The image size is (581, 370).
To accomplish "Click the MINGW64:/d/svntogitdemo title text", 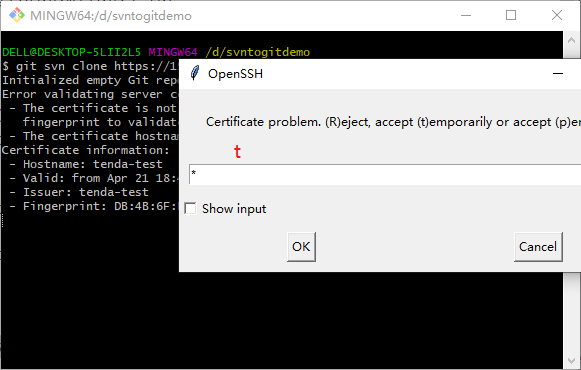I will [111, 16].
